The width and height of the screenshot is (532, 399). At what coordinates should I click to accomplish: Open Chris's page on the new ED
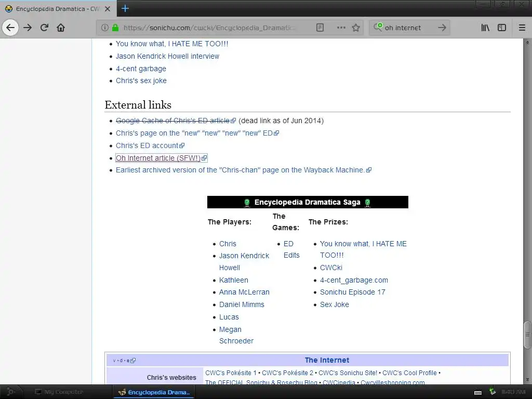click(x=197, y=134)
